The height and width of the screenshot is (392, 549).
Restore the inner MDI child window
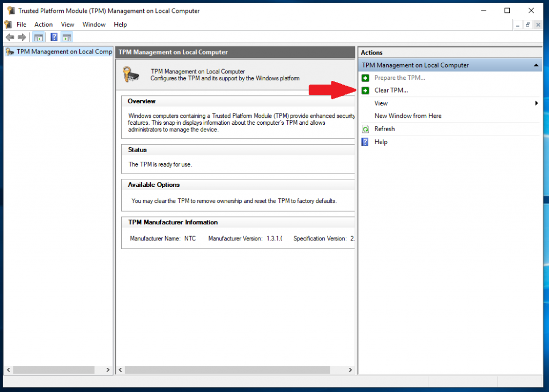[x=528, y=25]
